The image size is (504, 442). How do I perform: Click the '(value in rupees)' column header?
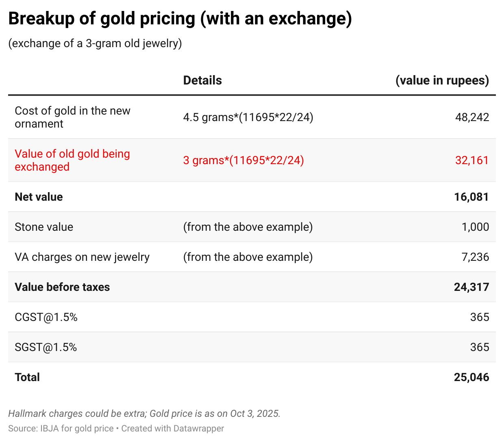(x=442, y=80)
